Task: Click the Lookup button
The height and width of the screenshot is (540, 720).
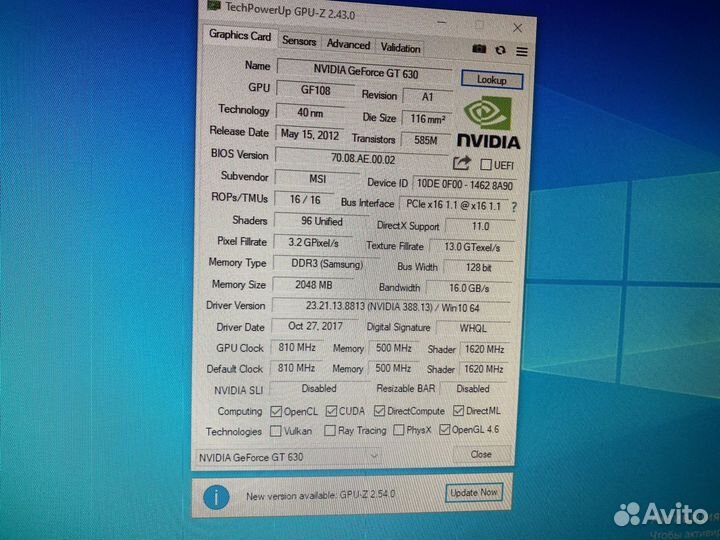Action: click(491, 80)
